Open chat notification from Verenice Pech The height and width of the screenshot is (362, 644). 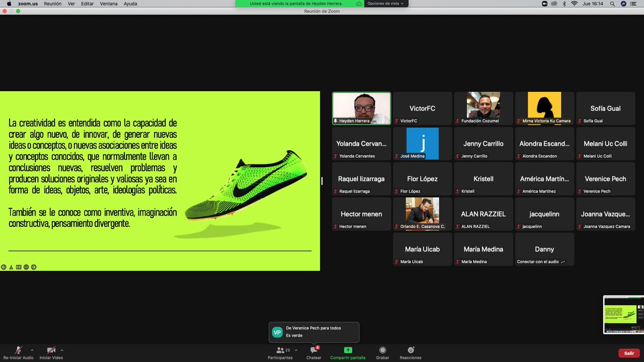tap(314, 332)
